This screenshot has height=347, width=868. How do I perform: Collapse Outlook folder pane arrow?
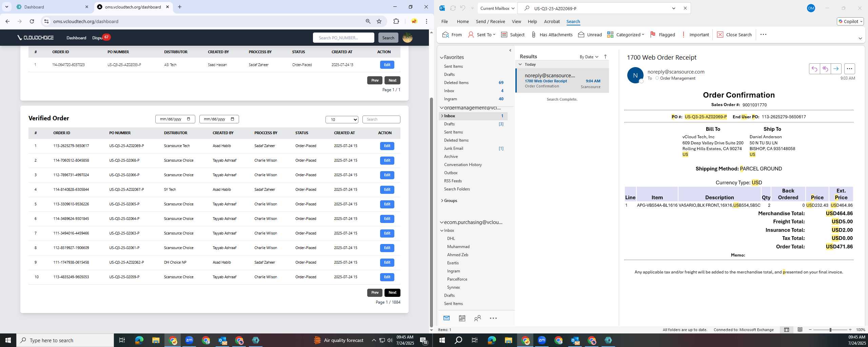(510, 50)
